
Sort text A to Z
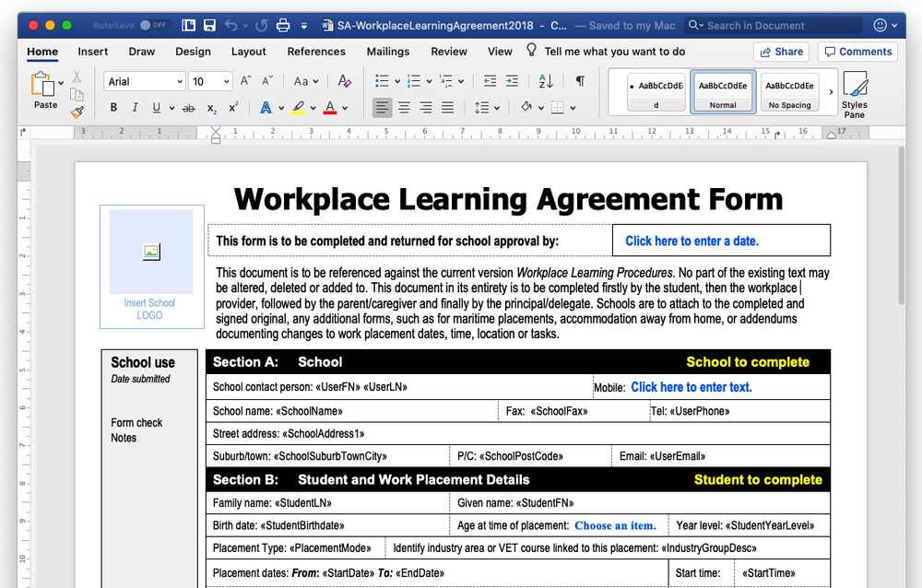click(x=546, y=81)
